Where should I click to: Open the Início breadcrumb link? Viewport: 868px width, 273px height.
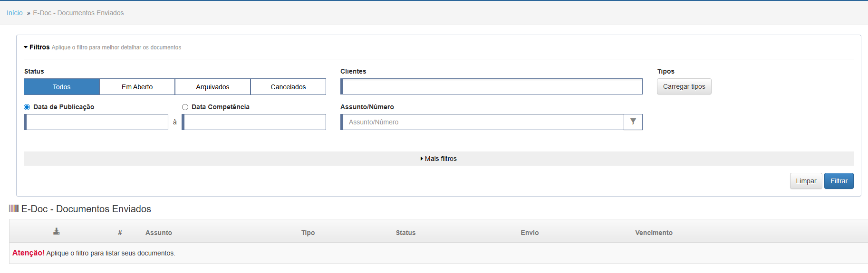15,13
